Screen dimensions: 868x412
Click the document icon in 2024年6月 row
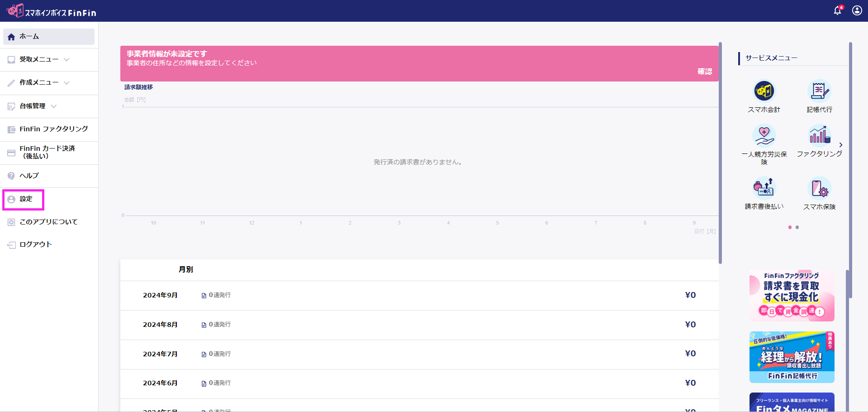tap(204, 383)
